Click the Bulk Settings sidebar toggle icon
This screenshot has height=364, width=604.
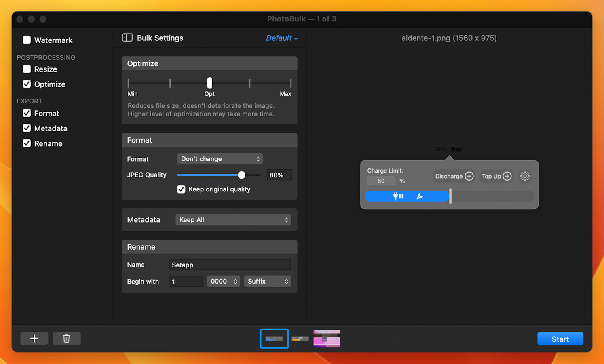pos(127,37)
